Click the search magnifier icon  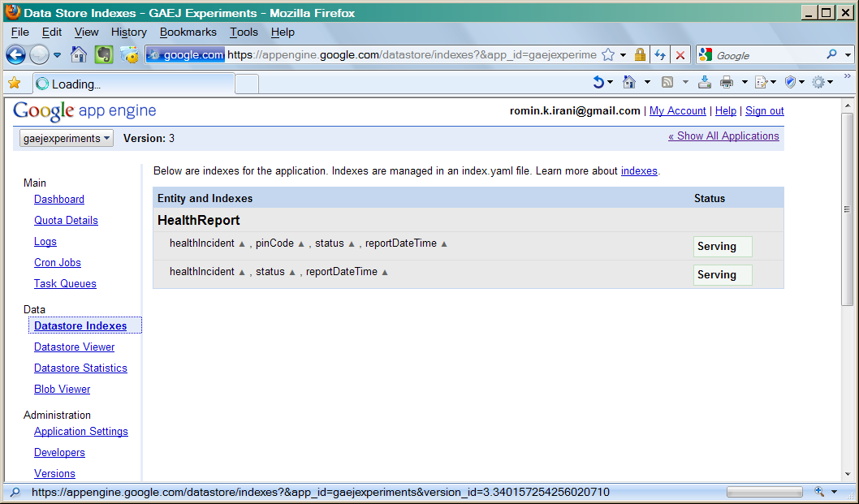[x=832, y=54]
